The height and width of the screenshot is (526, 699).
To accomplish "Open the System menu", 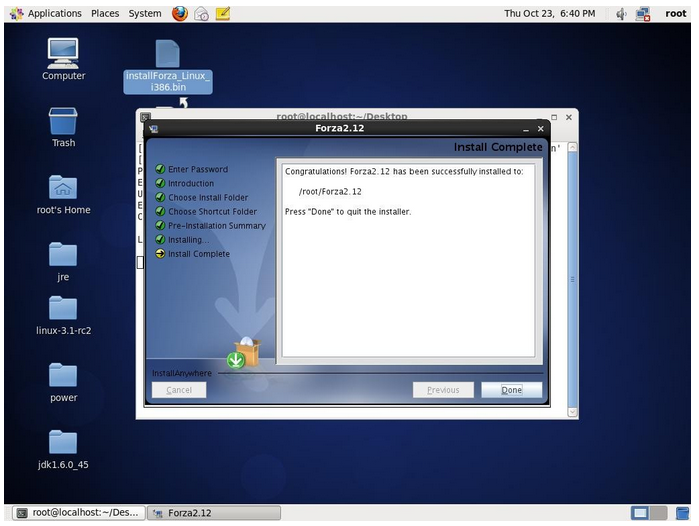I will click(145, 13).
